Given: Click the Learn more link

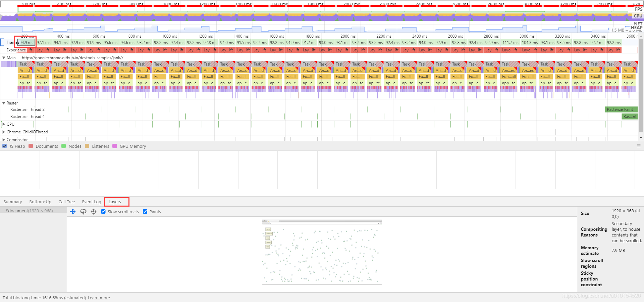Looking at the screenshot, I should coord(99,298).
